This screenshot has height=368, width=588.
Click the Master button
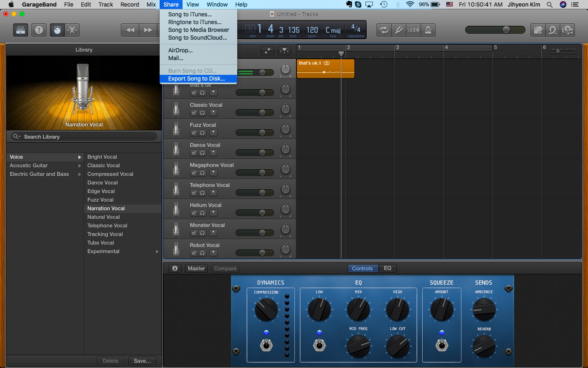(x=196, y=268)
